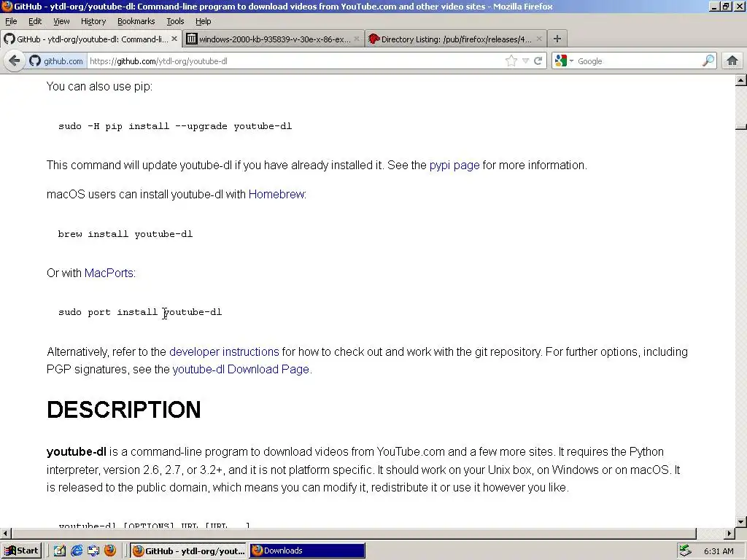The image size is (747, 560).
Task: Reload the page with the refresh icon
Action: pyautogui.click(x=538, y=61)
